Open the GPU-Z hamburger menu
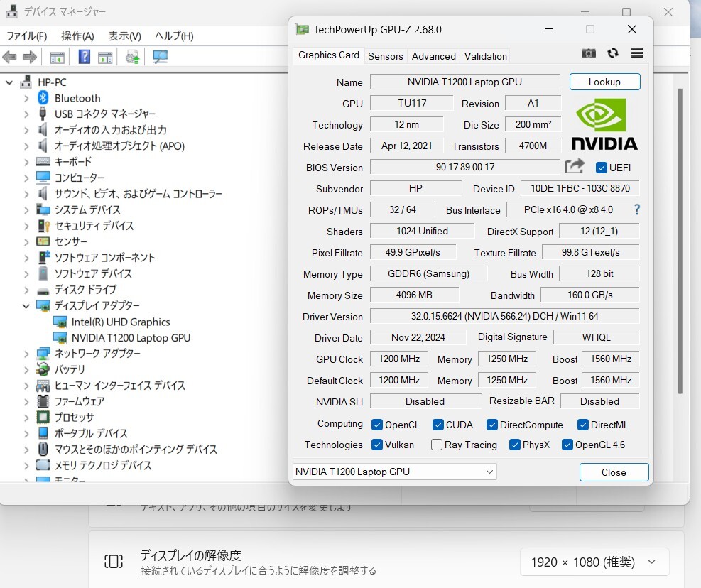Image resolution: width=701 pixels, height=588 pixels. pos(636,53)
